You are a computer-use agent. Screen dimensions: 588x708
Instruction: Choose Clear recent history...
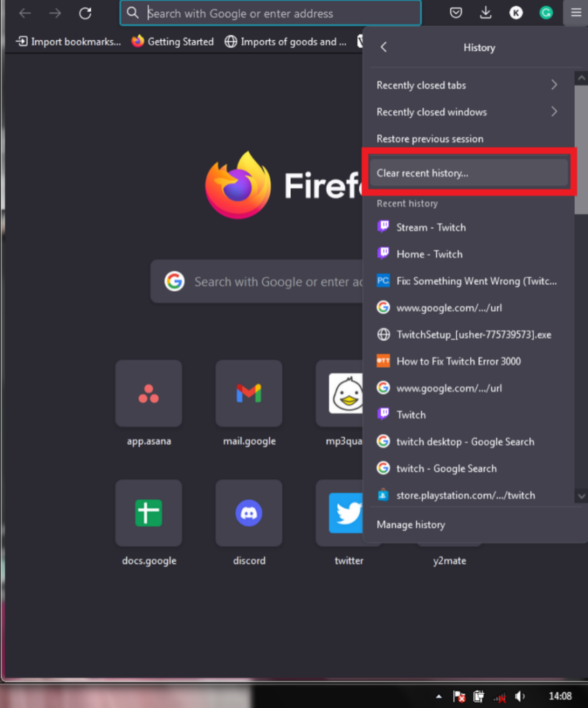point(468,173)
